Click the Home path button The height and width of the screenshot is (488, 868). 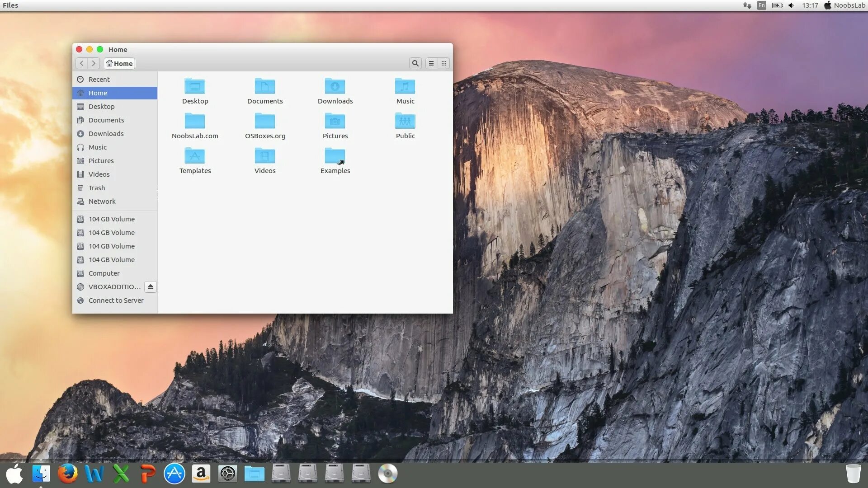[x=119, y=63]
